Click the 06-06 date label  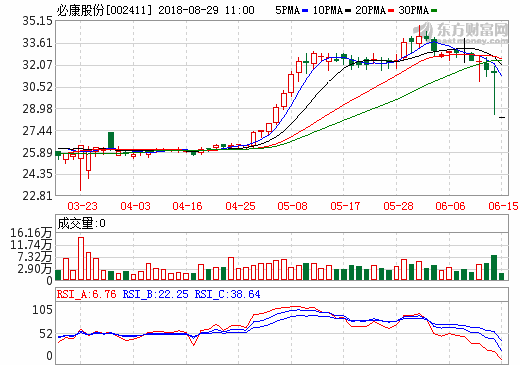tap(450, 206)
